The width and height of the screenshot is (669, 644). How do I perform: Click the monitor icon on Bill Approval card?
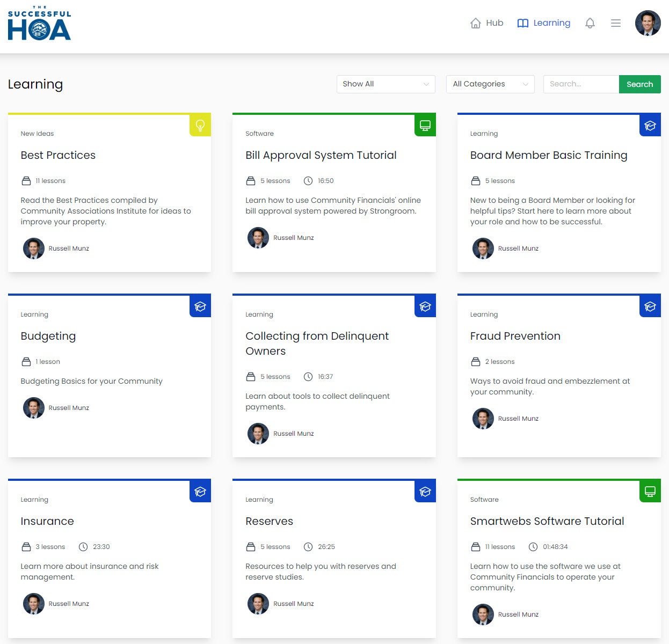pyautogui.click(x=425, y=126)
